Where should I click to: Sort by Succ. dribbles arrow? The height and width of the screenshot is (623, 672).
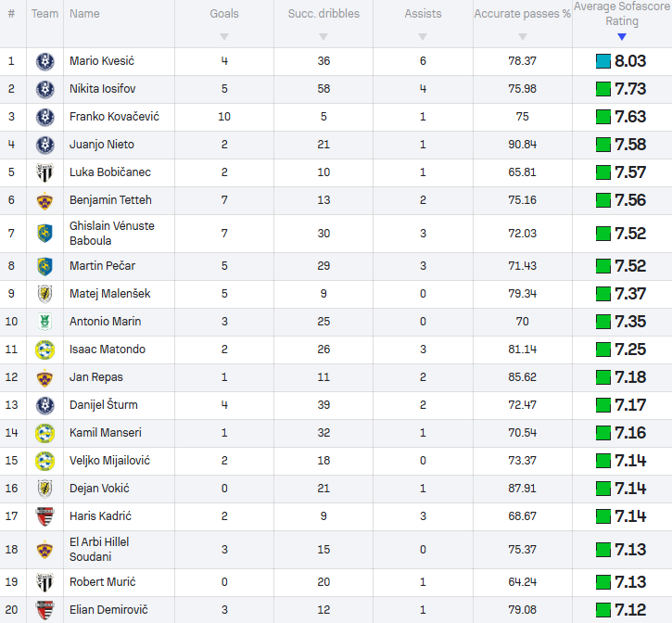tap(323, 37)
